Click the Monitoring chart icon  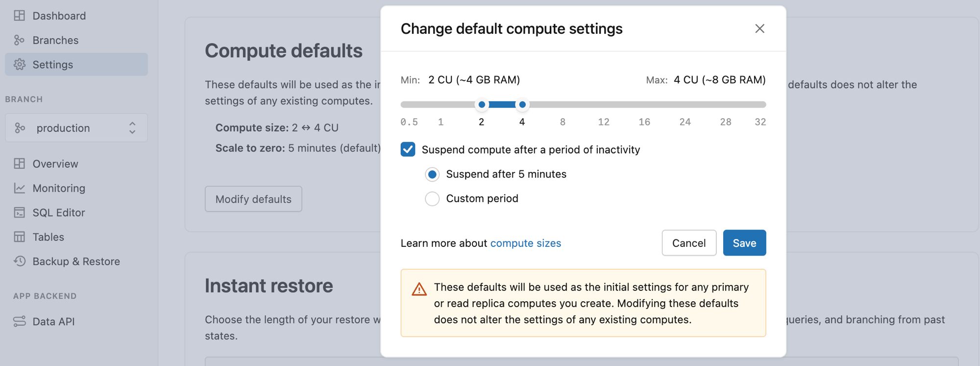coord(20,188)
